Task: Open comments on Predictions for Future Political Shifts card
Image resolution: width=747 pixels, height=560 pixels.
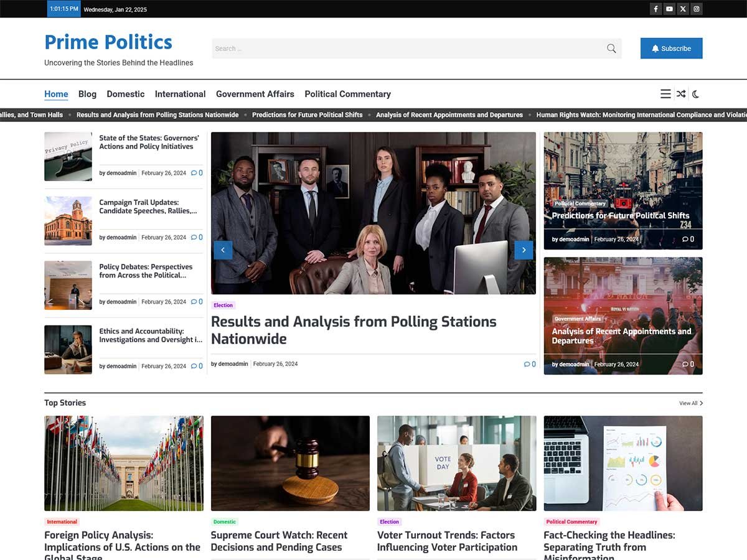Action: [x=688, y=239]
